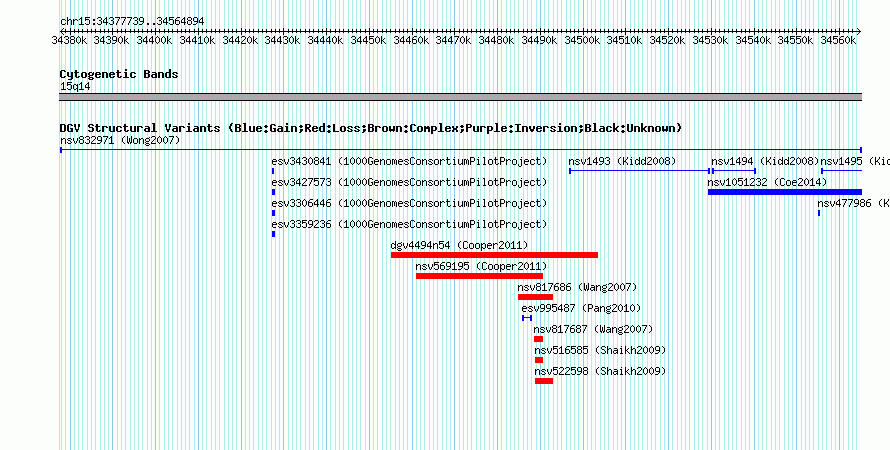
Task: Select the dgv4494n54 red loss bar
Action: tap(494, 255)
